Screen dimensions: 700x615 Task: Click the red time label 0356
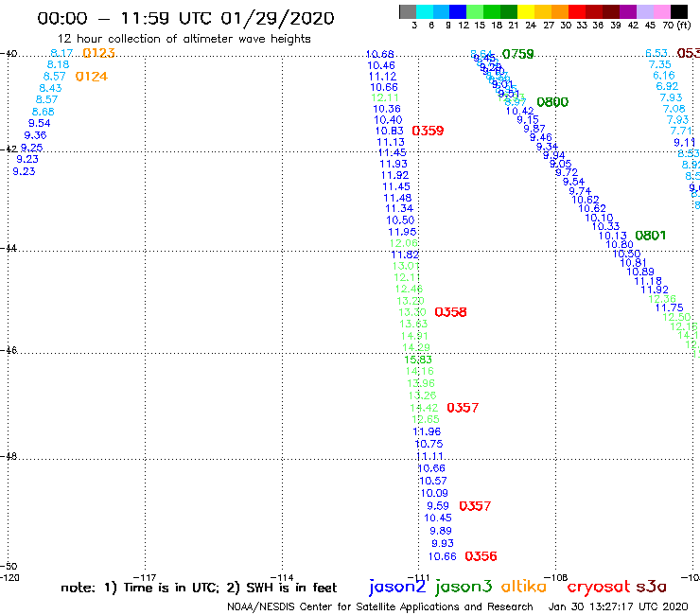pos(481,556)
